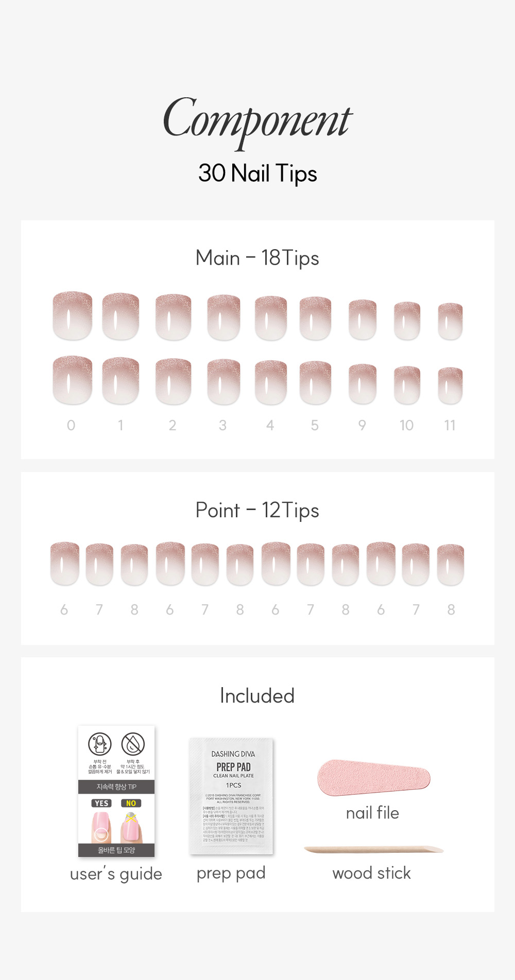Select the top-row size 0 nail tip
The height and width of the screenshot is (980, 515).
72,316
